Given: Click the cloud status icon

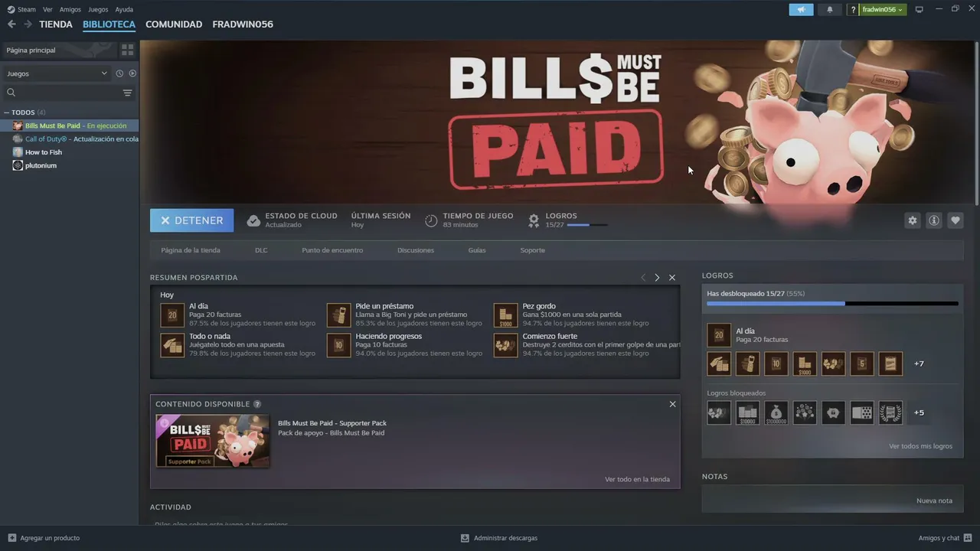Looking at the screenshot, I should click(x=253, y=220).
